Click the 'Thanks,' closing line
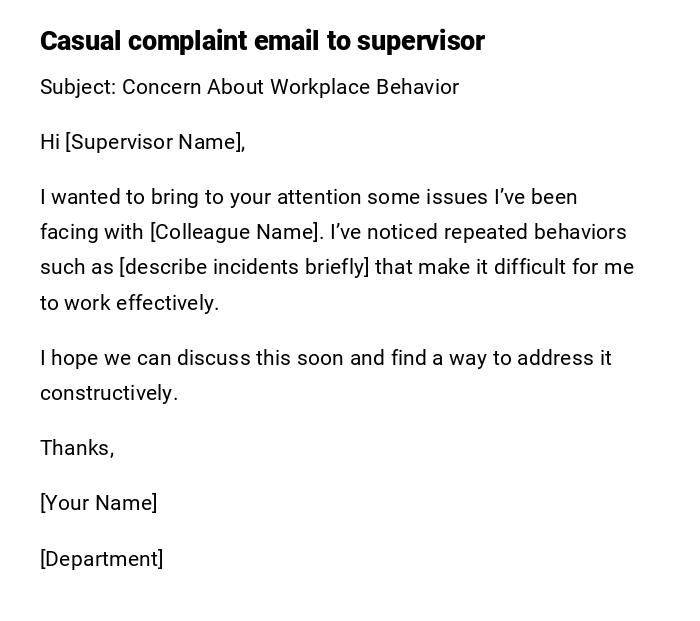Viewport: 700px width, 621px height. (x=77, y=448)
